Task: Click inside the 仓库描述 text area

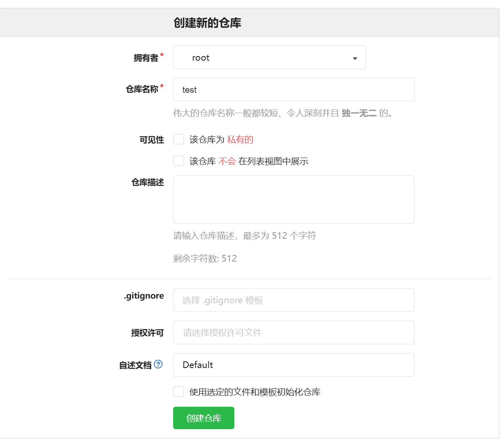Action: (293, 200)
